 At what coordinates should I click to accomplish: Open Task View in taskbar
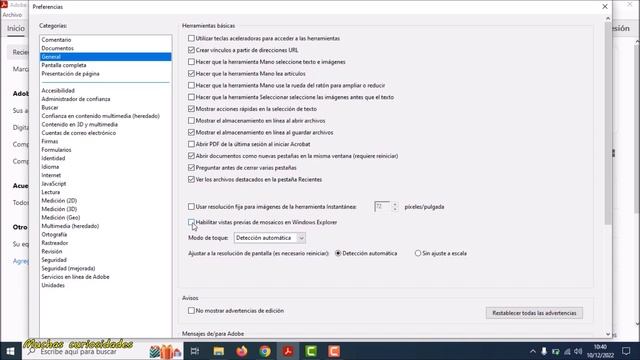coord(195,351)
